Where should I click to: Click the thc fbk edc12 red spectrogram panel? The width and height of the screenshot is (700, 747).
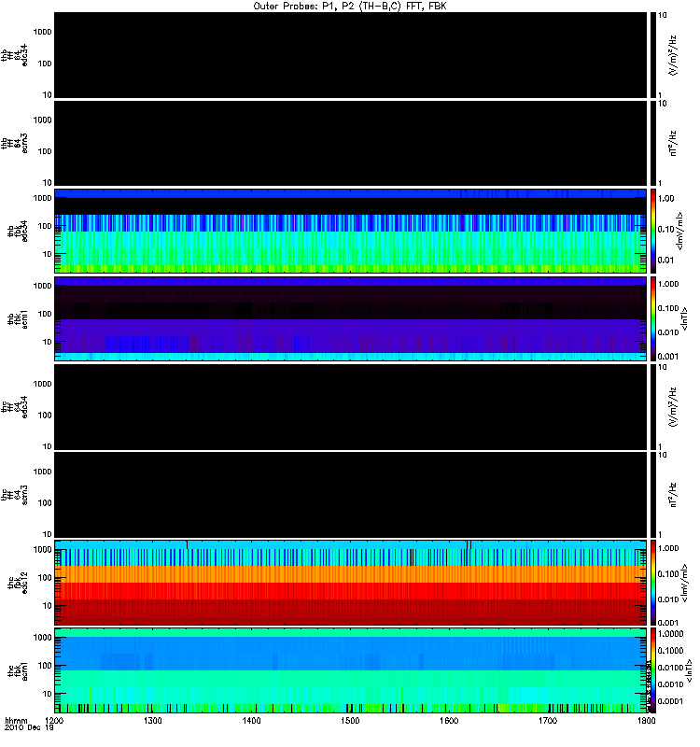[x=351, y=583]
